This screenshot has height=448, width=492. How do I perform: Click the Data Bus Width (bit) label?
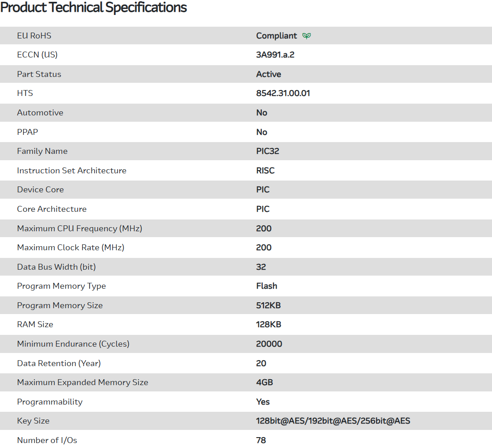click(57, 267)
